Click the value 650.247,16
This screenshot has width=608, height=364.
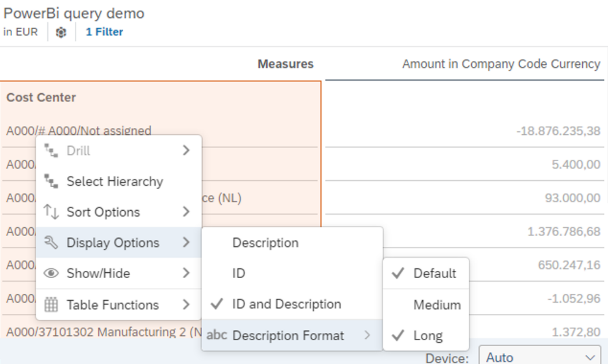[569, 265]
